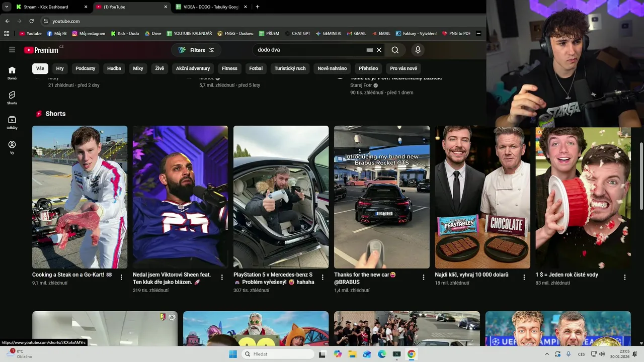
Task: Open options menu for Nedal jsem Viktorovi Short
Action: click(222, 277)
